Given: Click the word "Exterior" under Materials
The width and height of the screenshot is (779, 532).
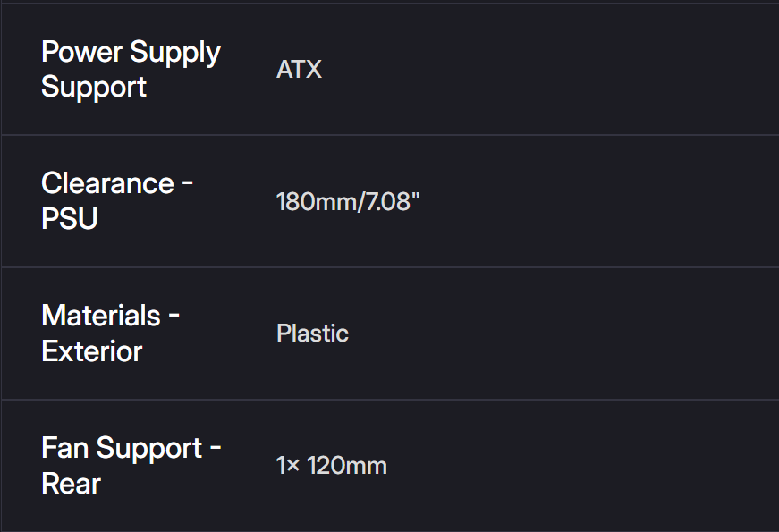Looking at the screenshot, I should 91,351.
